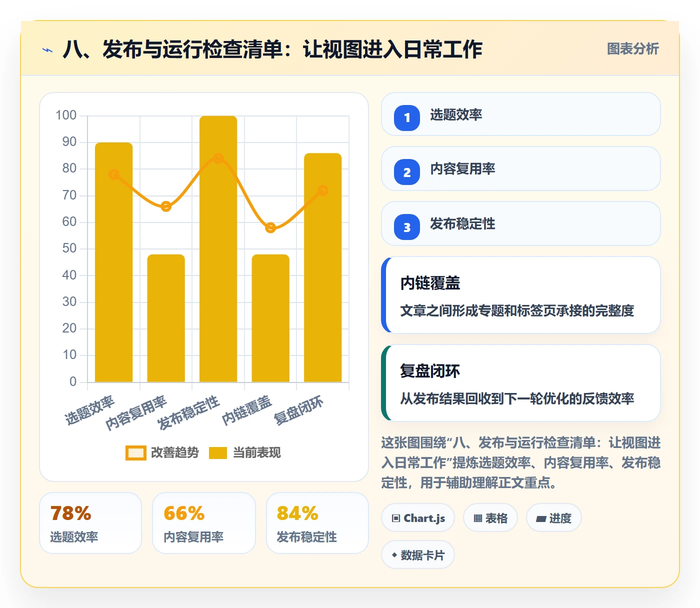The width and height of the screenshot is (700, 608).
Task: Click the numbered badge 2 for 内容复用率
Action: point(407,172)
